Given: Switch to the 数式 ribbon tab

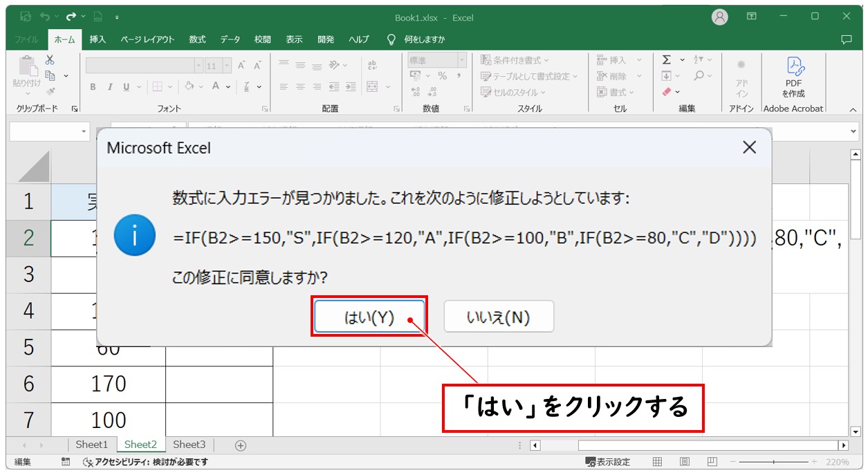Looking at the screenshot, I should [x=197, y=39].
